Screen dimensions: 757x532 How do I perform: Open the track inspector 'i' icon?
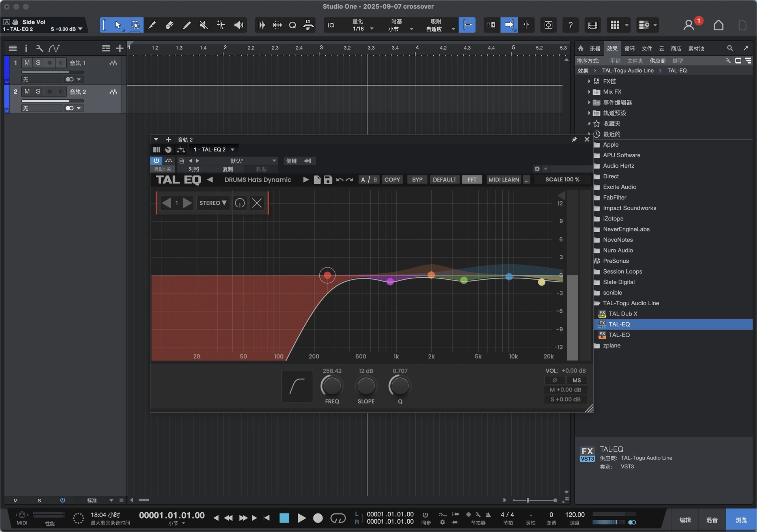tap(26, 48)
